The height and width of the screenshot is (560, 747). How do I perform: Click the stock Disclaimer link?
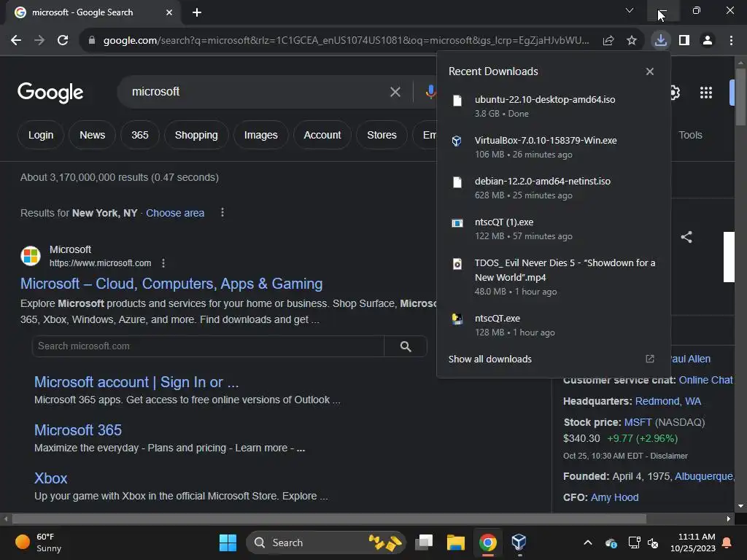coord(669,456)
